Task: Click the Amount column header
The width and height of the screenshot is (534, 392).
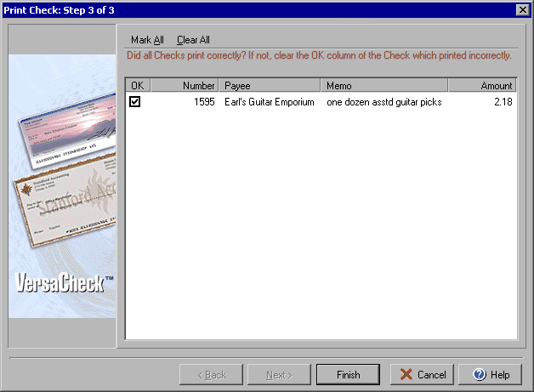Action: 482,85
